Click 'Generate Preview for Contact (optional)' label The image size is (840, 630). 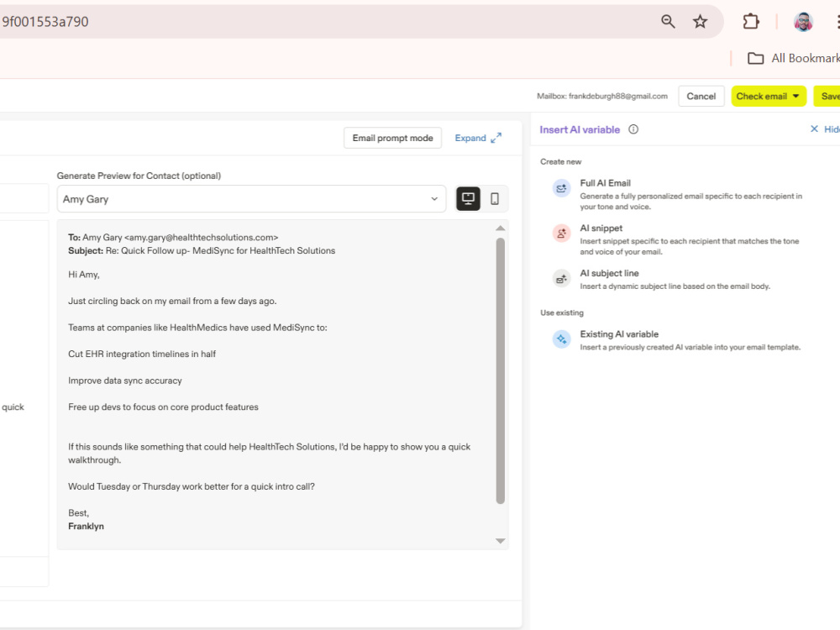point(139,176)
